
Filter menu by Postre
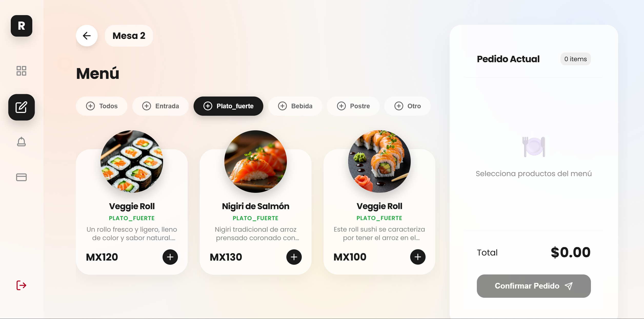353,106
